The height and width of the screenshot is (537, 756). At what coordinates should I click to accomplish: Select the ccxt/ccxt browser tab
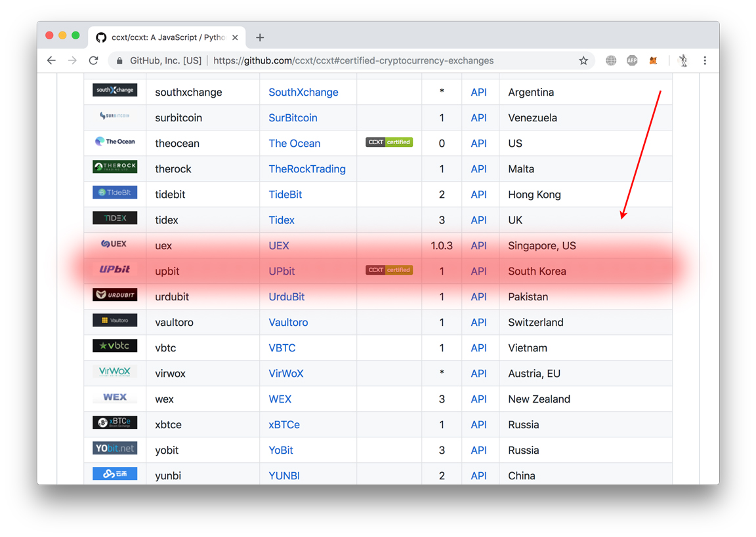pyautogui.click(x=164, y=37)
